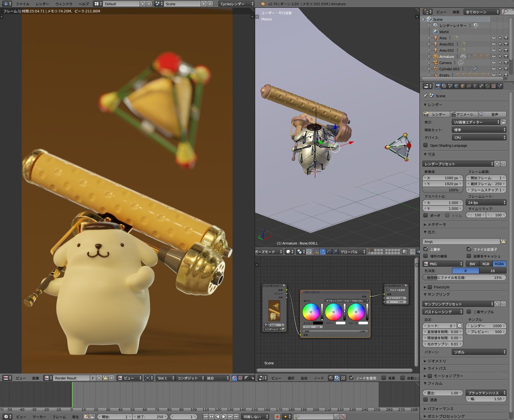Click the /tmp\ output path field

(x=461, y=241)
